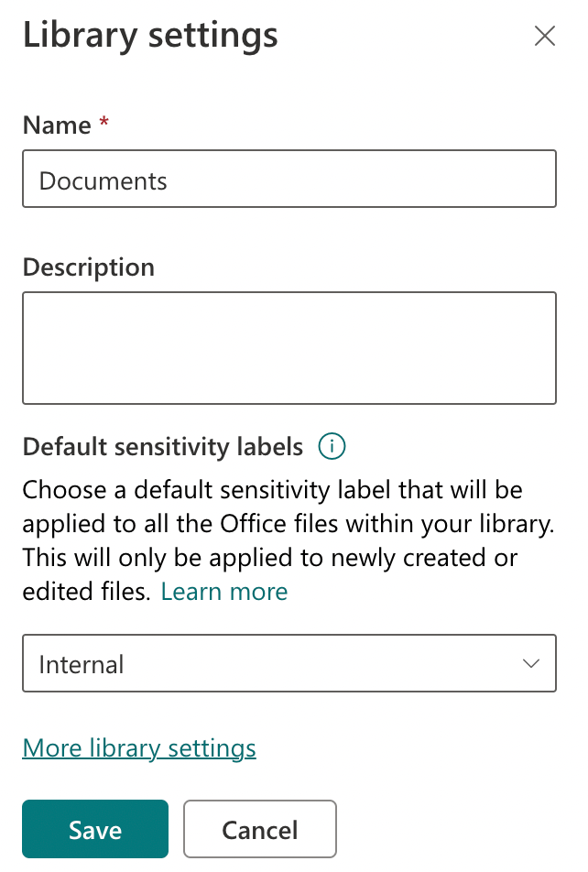Click inside the empty Description text box

click(289, 348)
